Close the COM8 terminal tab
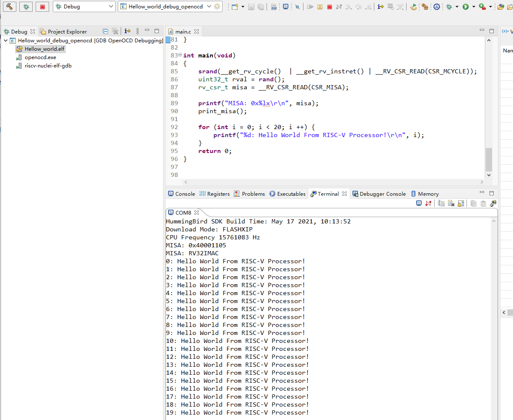Image resolution: width=513 pixels, height=420 pixels. (x=197, y=213)
